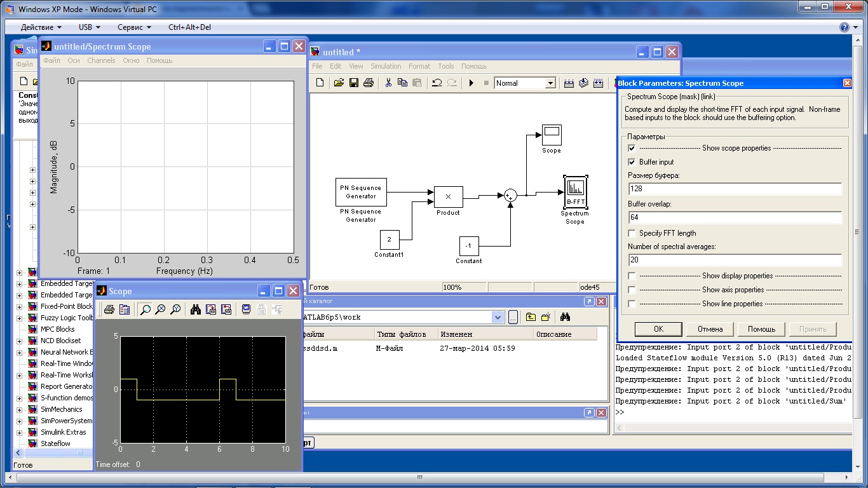Select the Sum block in diagram
The image size is (868, 488).
(511, 196)
